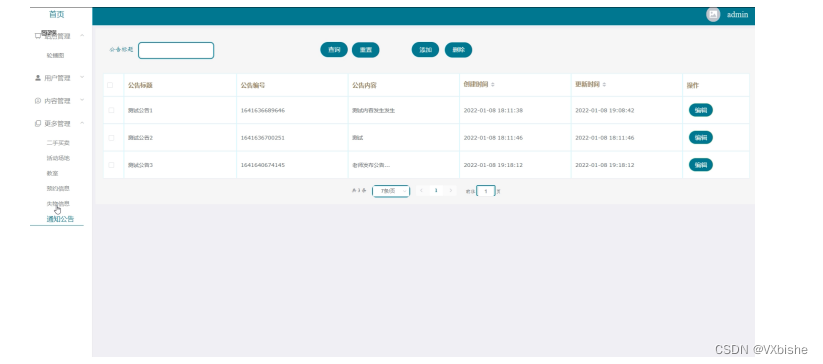823x364 pixels.
Task: Focus the 公告标题 search input
Action: (176, 50)
